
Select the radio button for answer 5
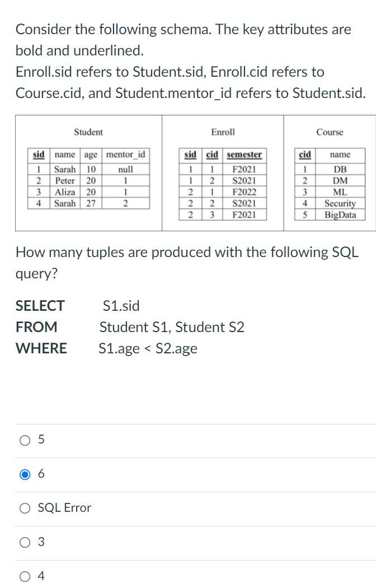point(25,440)
